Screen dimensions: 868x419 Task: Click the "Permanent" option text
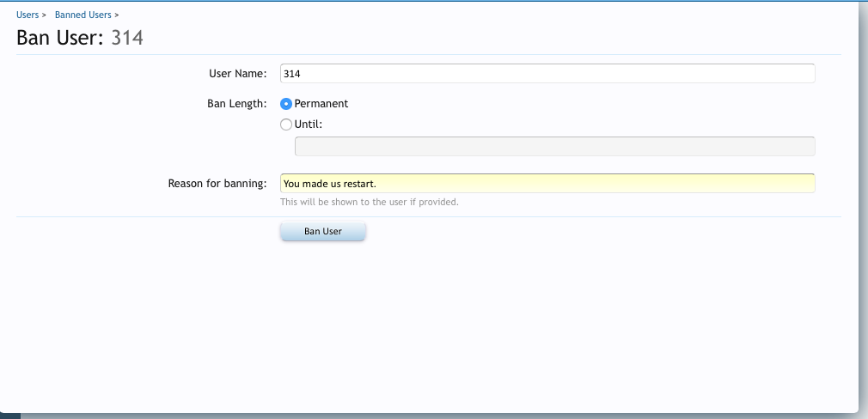click(321, 104)
